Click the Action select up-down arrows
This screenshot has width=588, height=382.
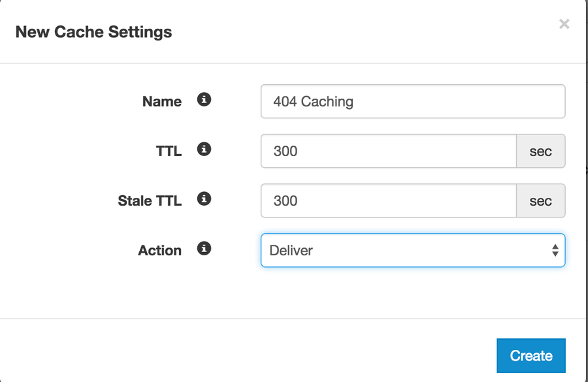point(555,250)
